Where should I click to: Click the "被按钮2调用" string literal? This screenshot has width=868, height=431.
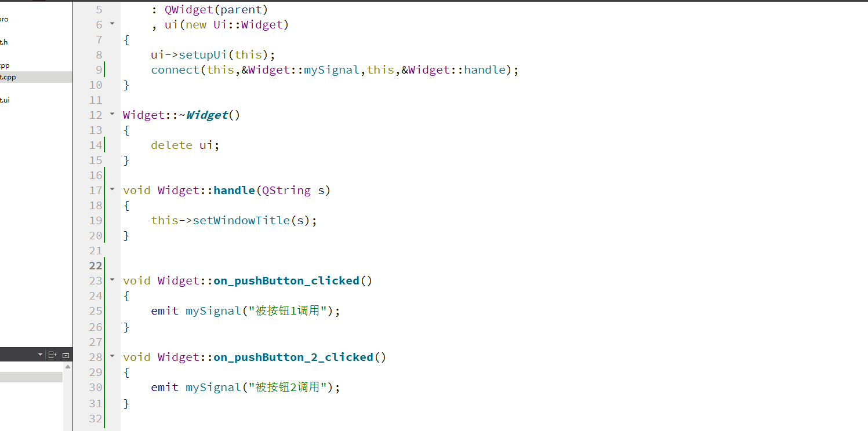pyautogui.click(x=287, y=387)
